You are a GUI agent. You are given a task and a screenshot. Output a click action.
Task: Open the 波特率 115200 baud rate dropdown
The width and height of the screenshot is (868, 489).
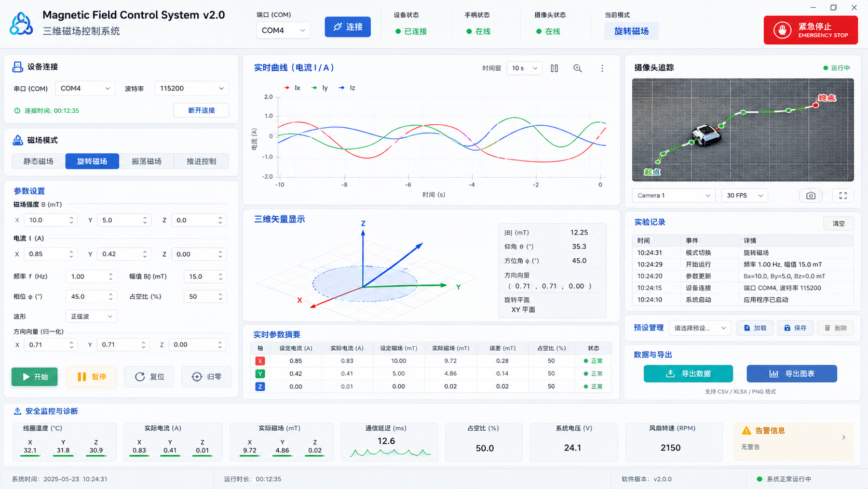click(192, 88)
